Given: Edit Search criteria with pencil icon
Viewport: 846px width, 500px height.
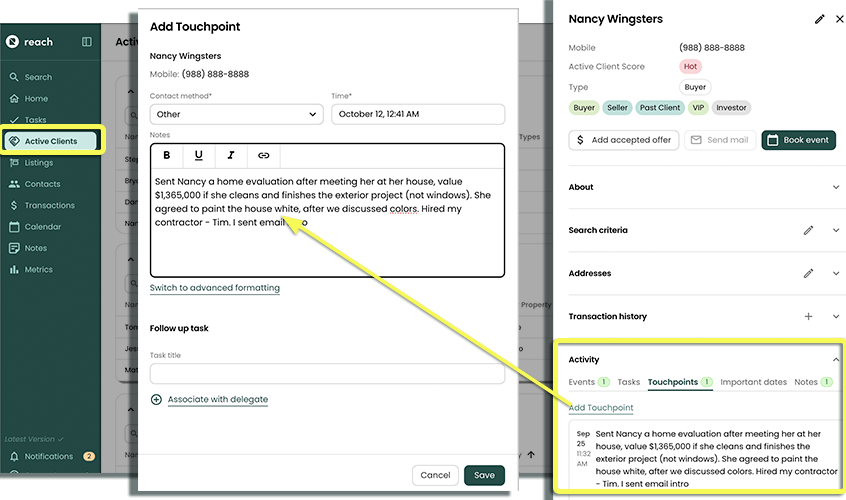Looking at the screenshot, I should 808,230.
